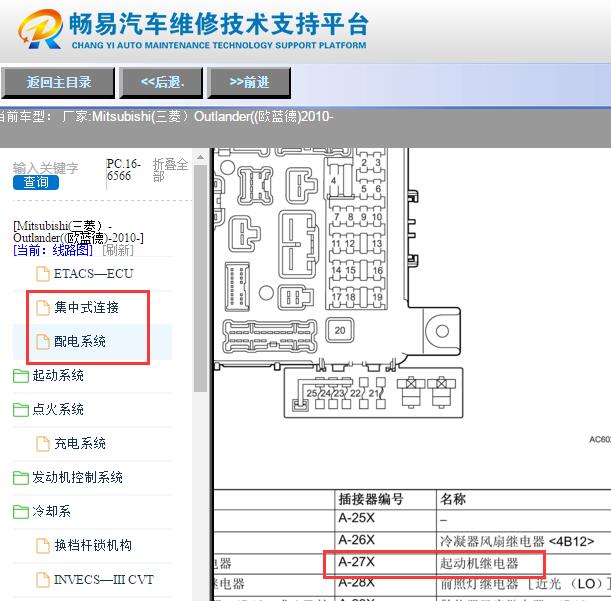Click the PC.16-6566 text
The image size is (611, 601).
[124, 170]
